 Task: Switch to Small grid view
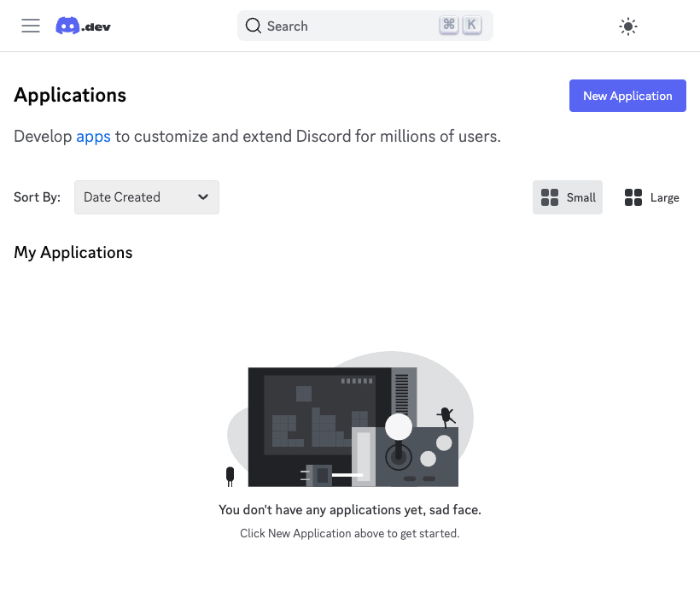[x=568, y=197]
